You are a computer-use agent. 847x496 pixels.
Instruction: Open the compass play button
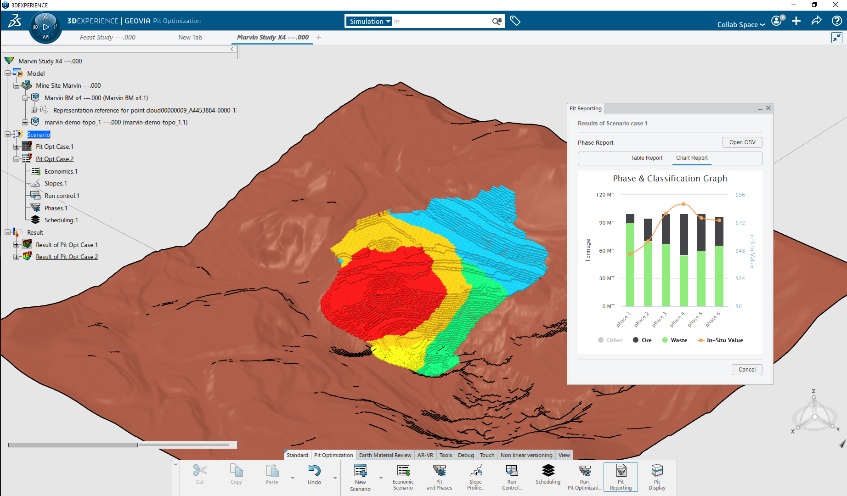pyautogui.click(x=45, y=26)
